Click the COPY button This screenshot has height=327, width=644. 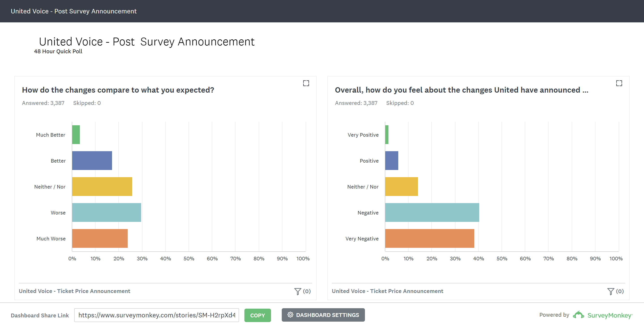(258, 315)
